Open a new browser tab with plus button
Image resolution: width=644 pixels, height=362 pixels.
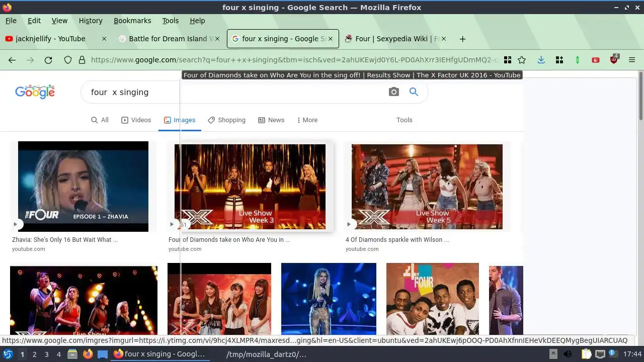tap(462, 39)
